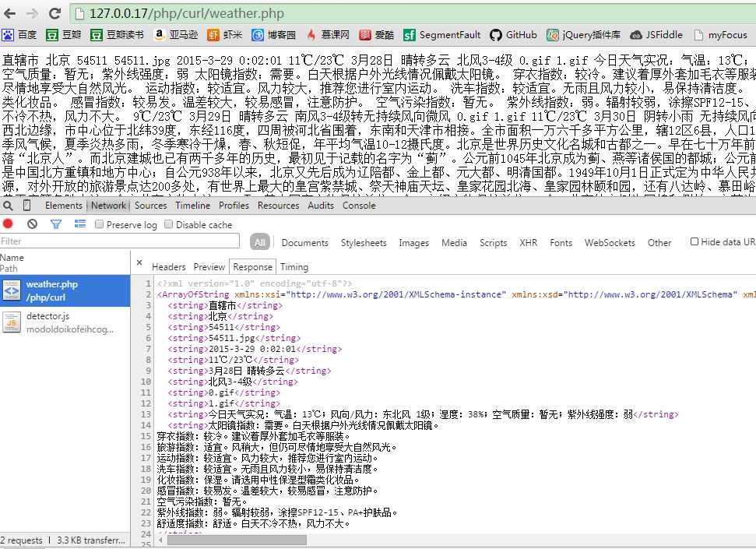The image size is (756, 549).
Task: Open the Response tab of the request
Action: (x=252, y=267)
